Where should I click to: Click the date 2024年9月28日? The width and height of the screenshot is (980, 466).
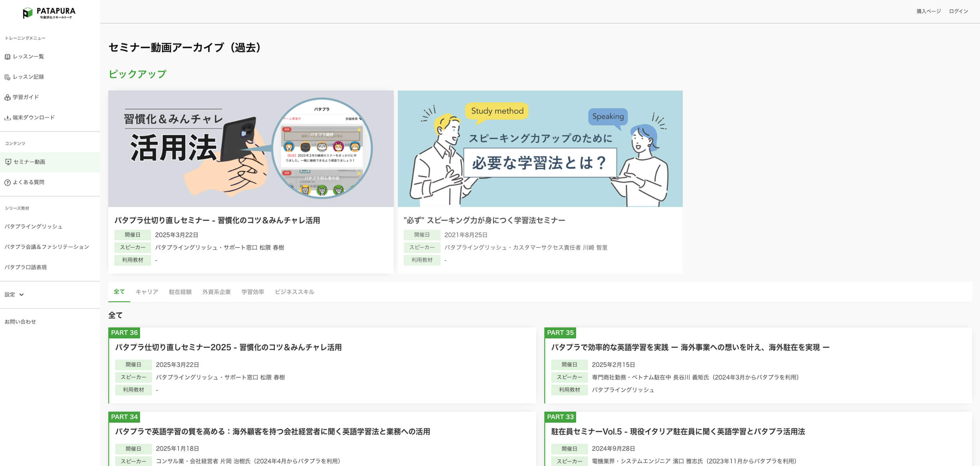click(x=613, y=449)
